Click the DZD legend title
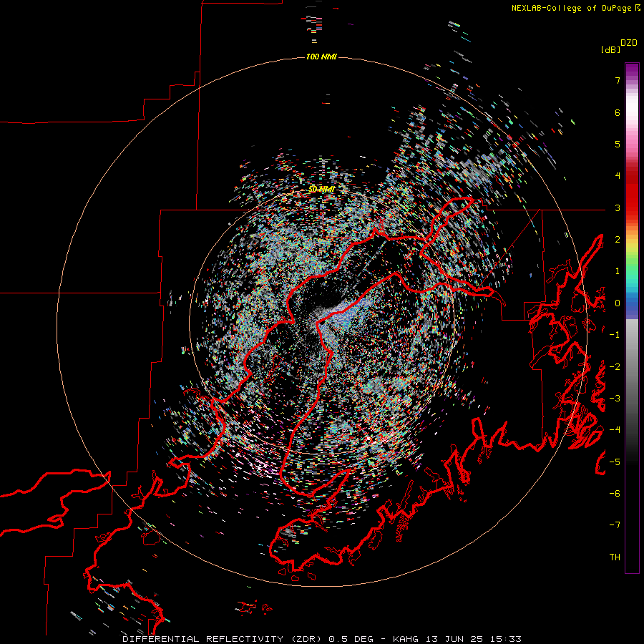 [629, 43]
